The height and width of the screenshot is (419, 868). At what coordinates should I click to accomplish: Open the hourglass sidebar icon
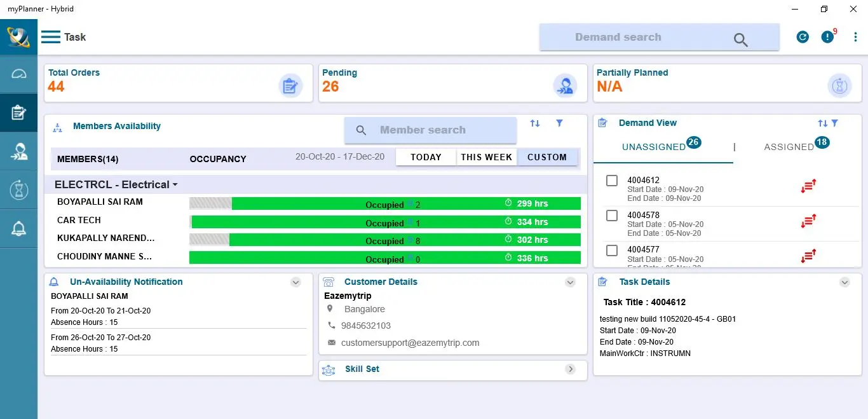click(18, 189)
